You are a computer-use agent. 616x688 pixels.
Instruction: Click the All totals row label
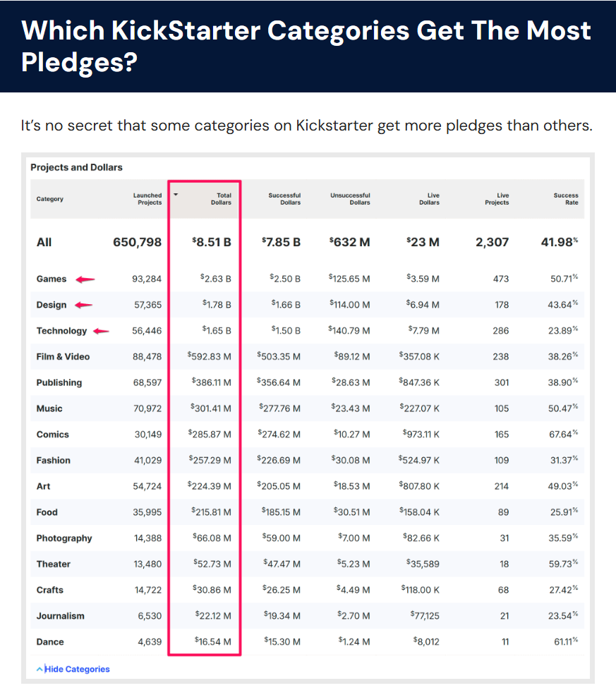click(44, 242)
